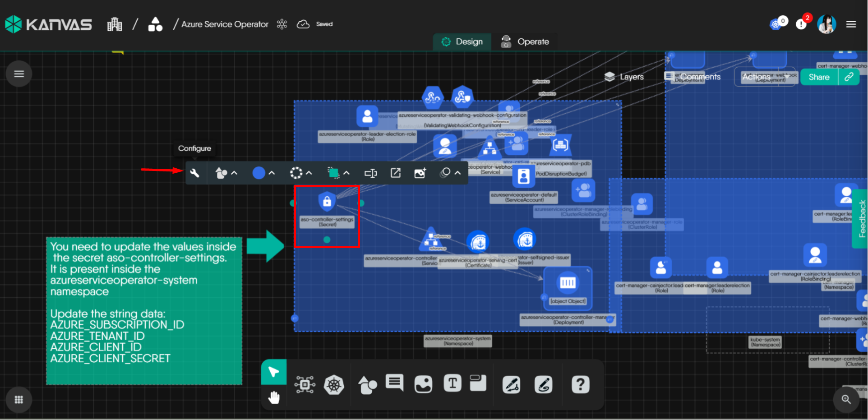The image size is (868, 420).
Task: Open the Kubernetes components helm icon
Action: click(334, 385)
